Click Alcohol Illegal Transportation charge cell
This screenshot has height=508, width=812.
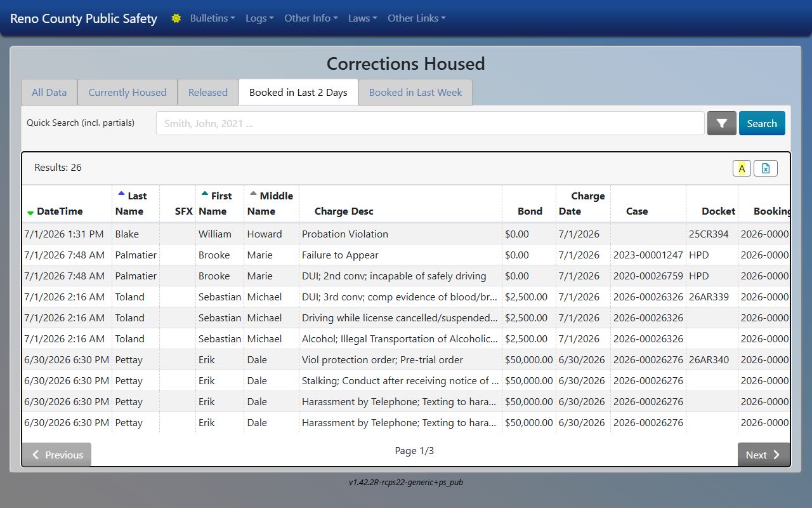tap(400, 338)
